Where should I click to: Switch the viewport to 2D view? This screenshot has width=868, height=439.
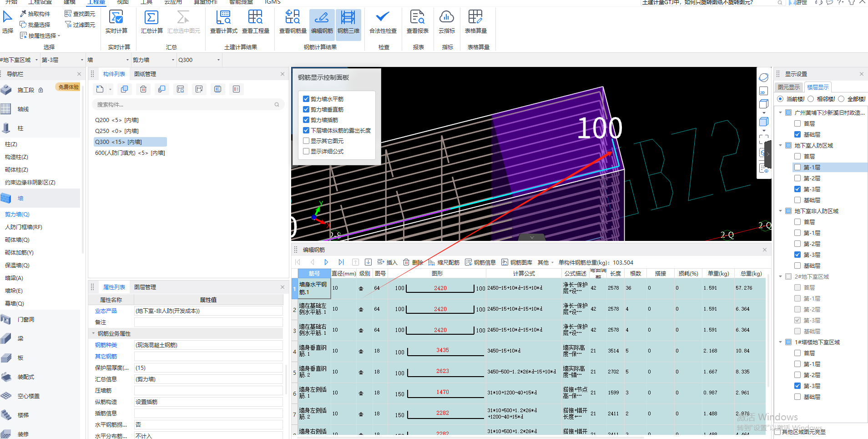click(x=763, y=92)
